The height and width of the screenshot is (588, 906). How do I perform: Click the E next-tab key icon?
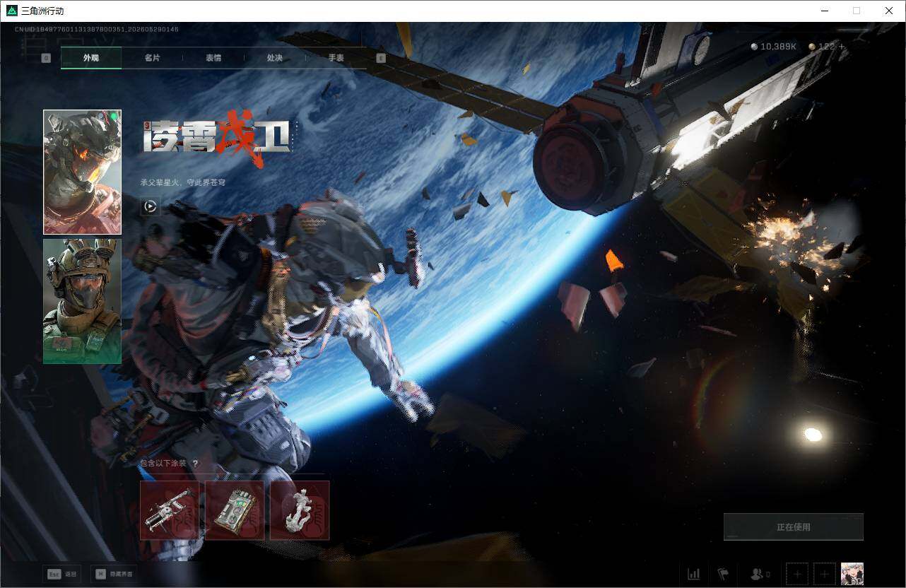click(x=381, y=58)
